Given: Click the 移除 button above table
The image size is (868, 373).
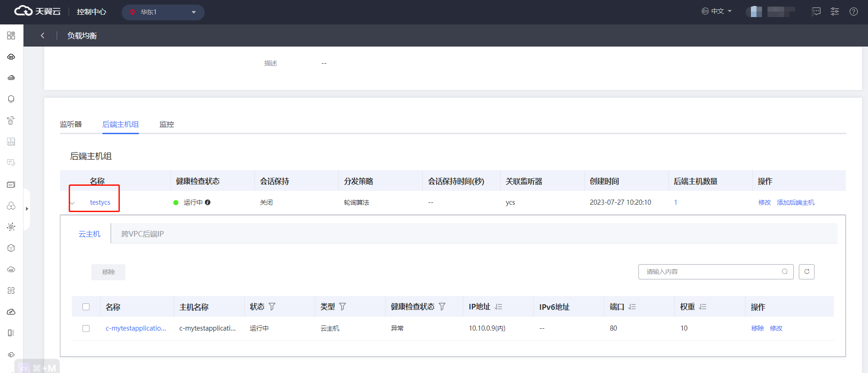Looking at the screenshot, I should [108, 272].
